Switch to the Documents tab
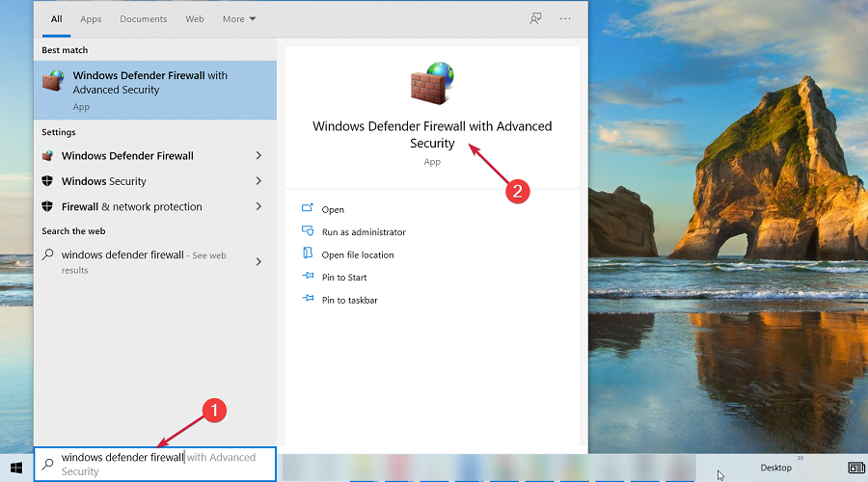 pos(143,19)
